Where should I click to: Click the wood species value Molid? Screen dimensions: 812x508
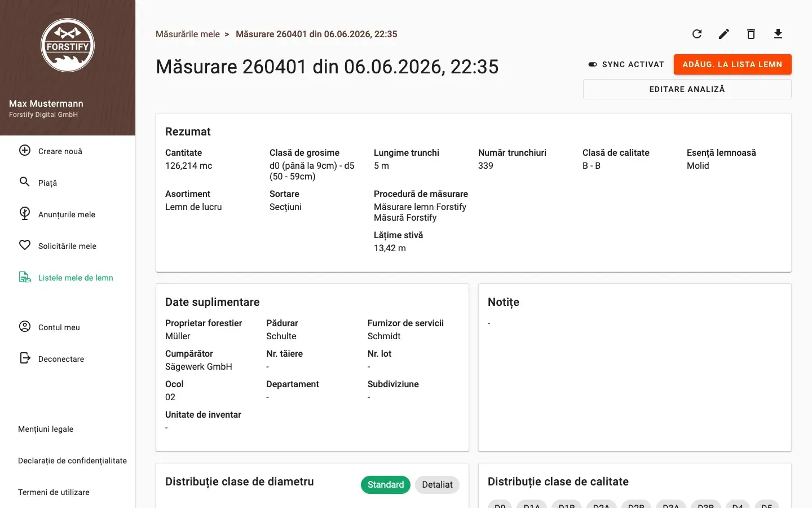pyautogui.click(x=698, y=165)
